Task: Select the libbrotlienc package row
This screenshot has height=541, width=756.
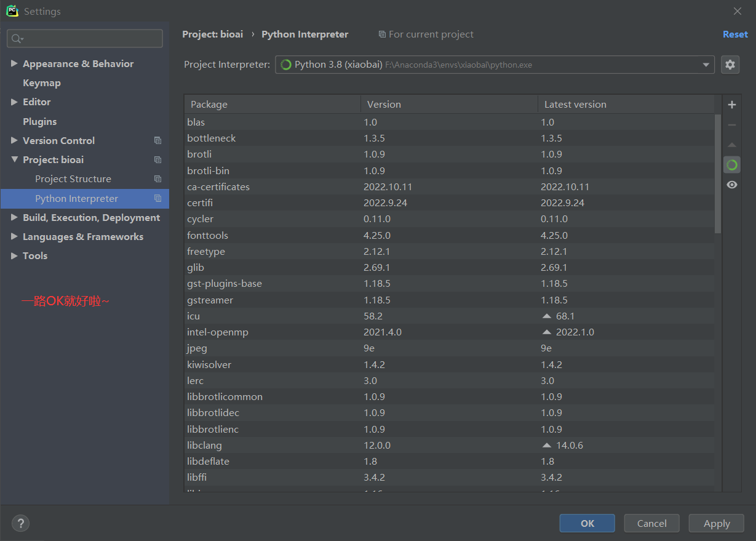Action: click(450, 429)
